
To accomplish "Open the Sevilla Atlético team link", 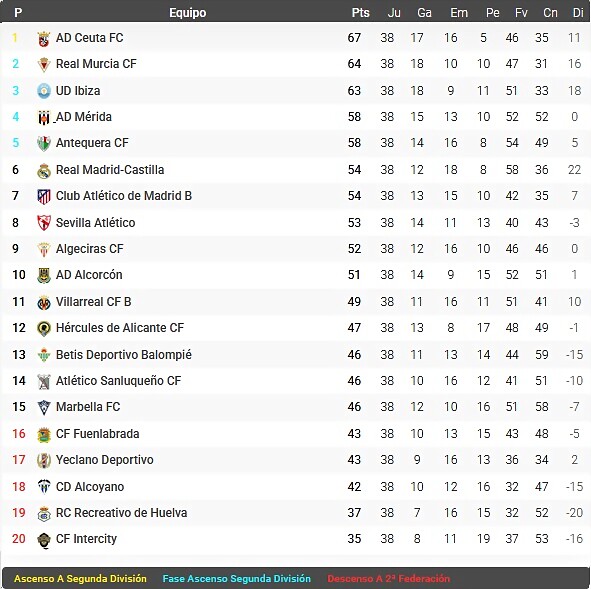I will 95,223.
